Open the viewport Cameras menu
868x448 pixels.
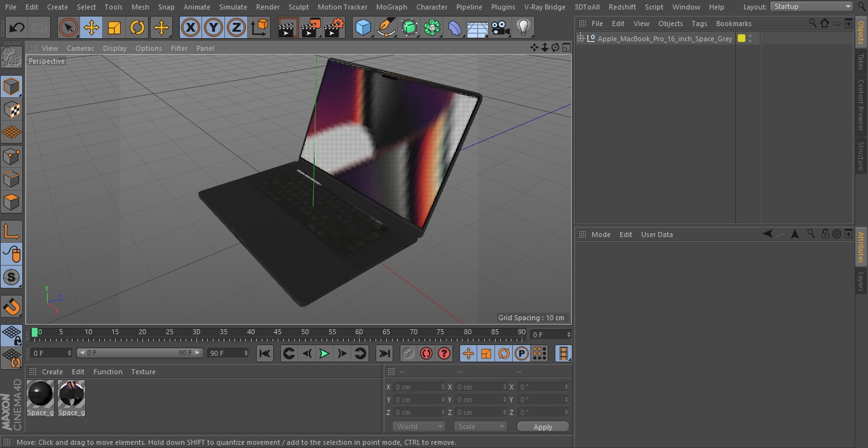(80, 48)
